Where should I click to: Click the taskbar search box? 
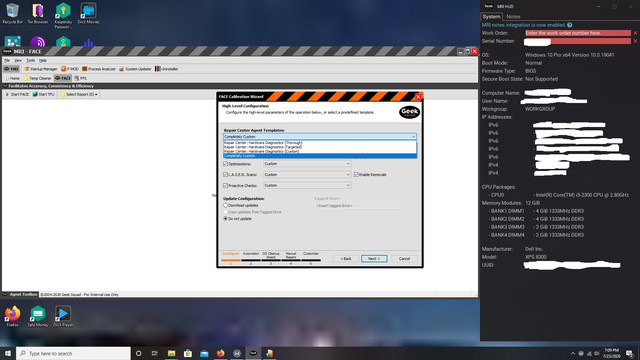pyautogui.click(x=73, y=353)
